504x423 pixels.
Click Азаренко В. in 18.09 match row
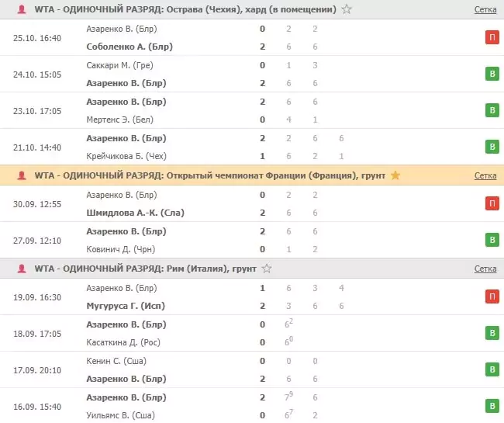pyautogui.click(x=126, y=324)
